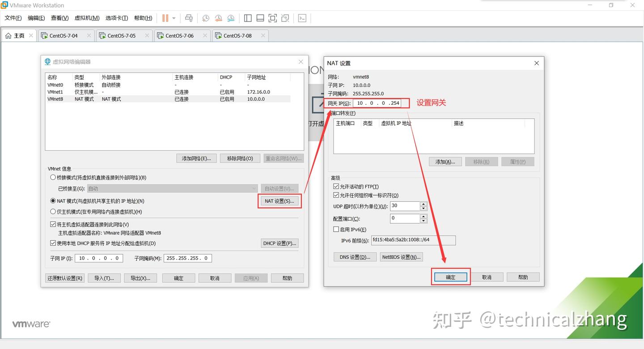Enable the 启用IPv6 checkbox
Viewport: 644px width, 349px height.
[336, 229]
